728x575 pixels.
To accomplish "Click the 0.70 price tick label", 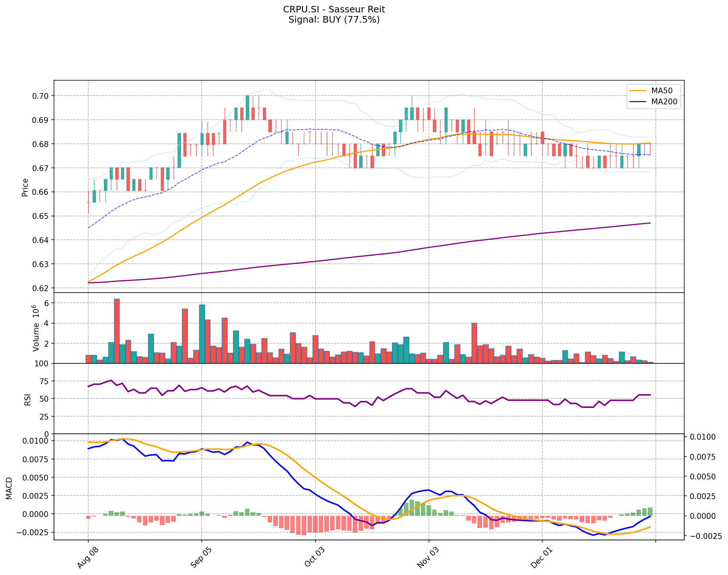I will [x=41, y=96].
